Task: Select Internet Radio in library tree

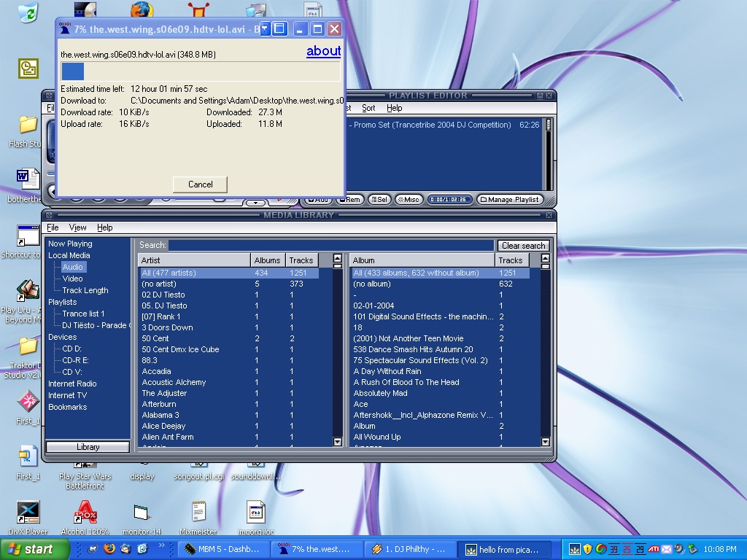Action: coord(72,384)
